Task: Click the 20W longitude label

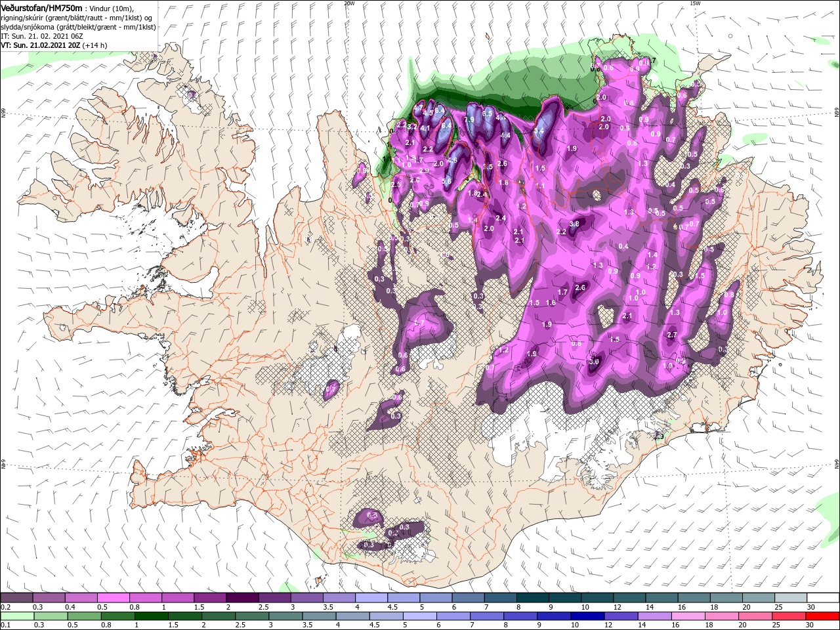Action: tap(349, 3)
